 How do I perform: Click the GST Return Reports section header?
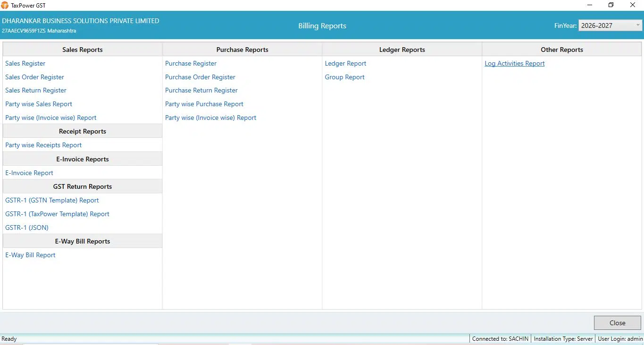pos(83,186)
